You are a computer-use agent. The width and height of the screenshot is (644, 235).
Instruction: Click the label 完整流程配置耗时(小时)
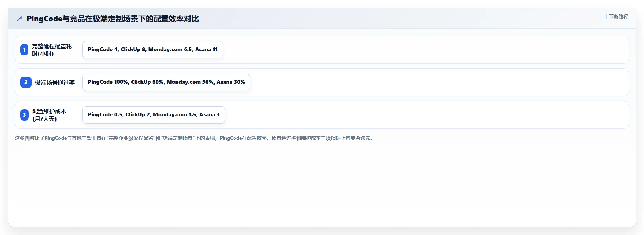click(52, 50)
